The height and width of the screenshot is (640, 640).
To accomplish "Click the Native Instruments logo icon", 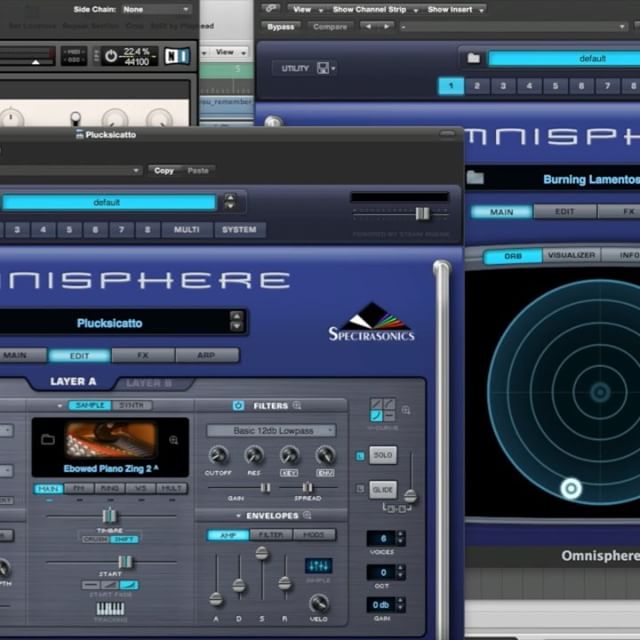I will 177,56.
